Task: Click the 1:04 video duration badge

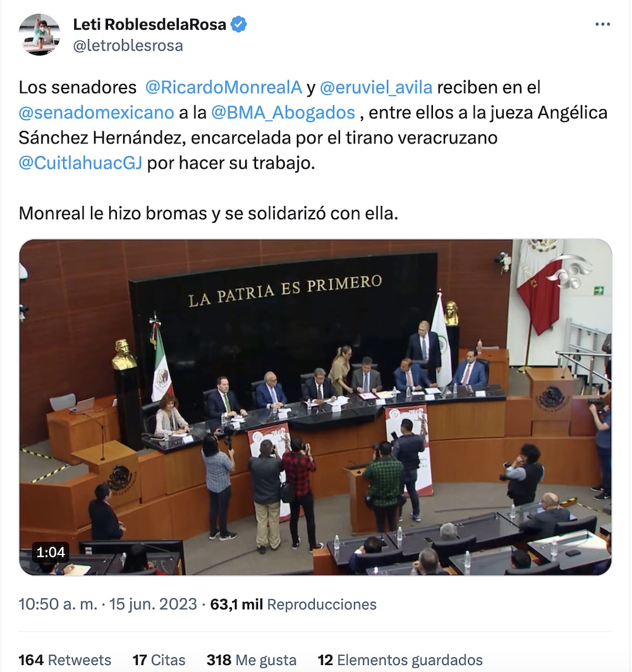Action: pos(51,552)
